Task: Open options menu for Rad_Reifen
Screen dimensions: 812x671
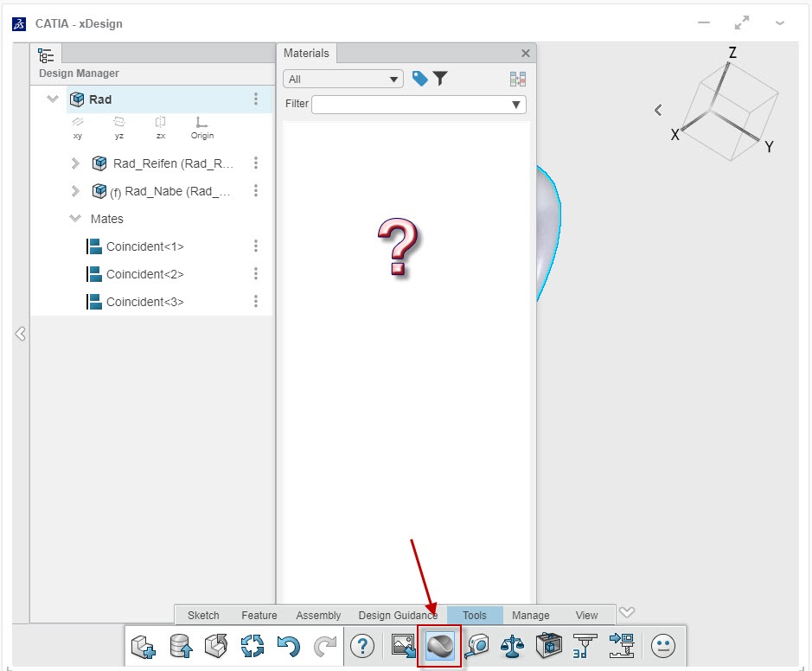Action: (256, 163)
